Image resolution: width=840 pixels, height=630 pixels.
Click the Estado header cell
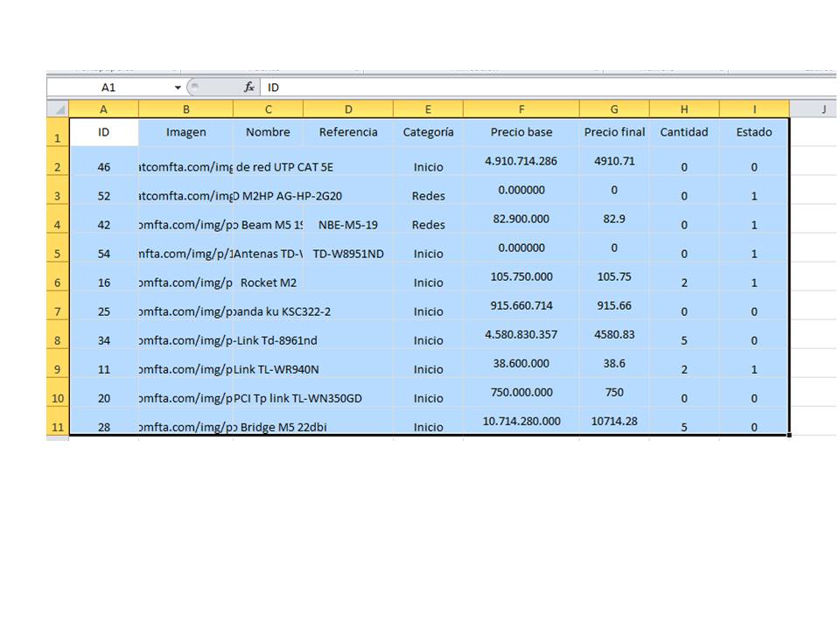[x=754, y=132]
